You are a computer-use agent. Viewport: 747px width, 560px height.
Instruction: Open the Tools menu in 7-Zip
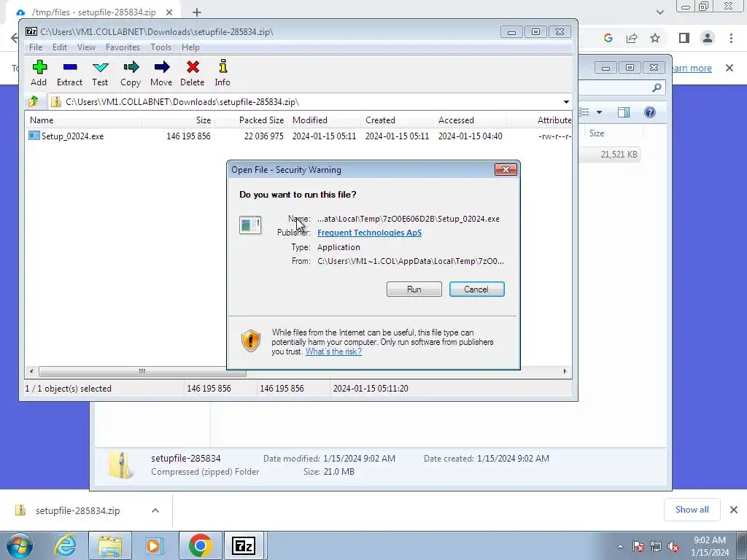(x=160, y=47)
